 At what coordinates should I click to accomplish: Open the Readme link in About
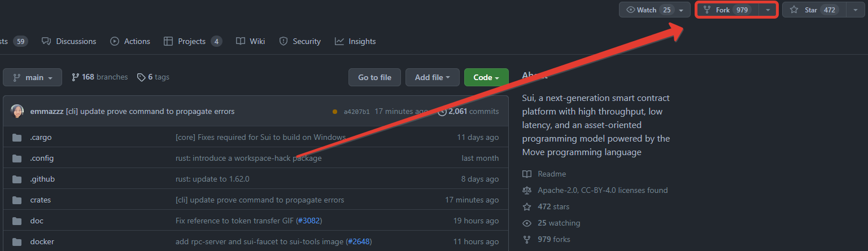coord(552,174)
